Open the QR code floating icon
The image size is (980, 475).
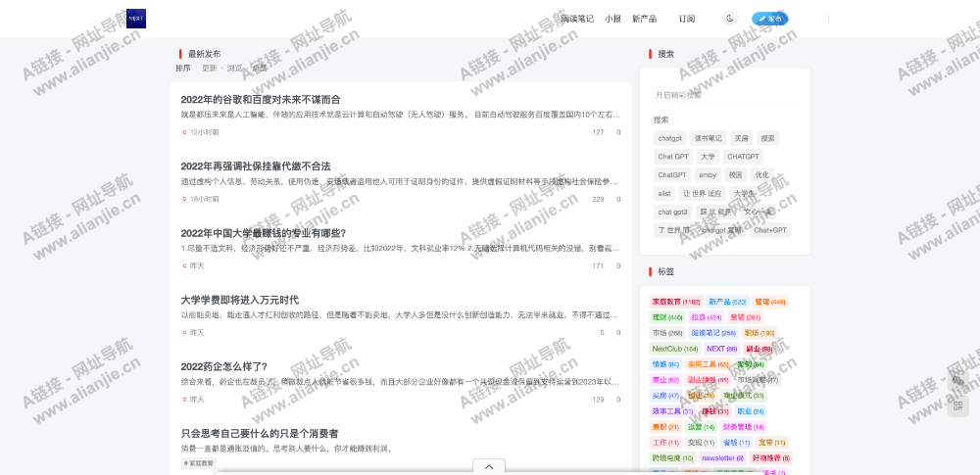point(958,406)
